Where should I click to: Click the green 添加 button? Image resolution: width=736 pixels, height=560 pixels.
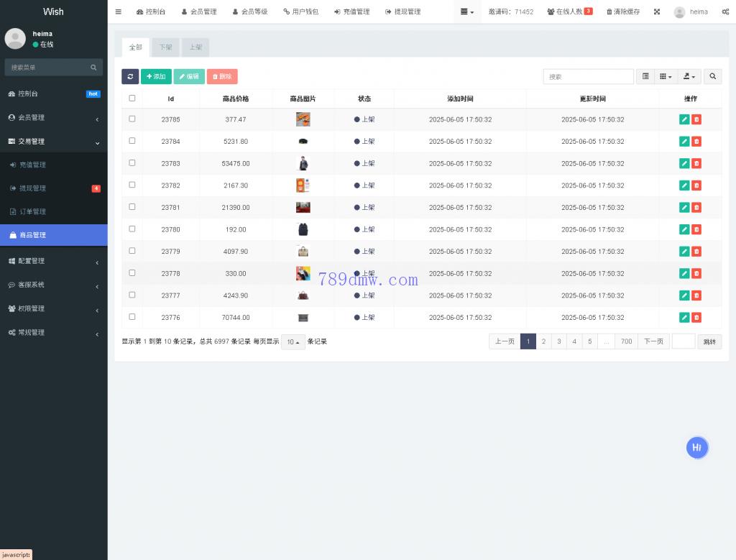156,76
